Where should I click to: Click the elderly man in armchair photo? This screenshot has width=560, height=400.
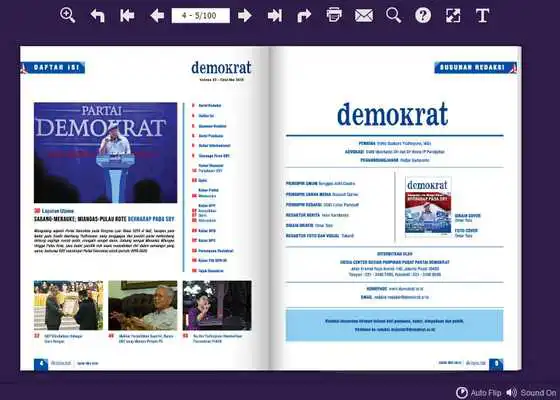[143, 305]
